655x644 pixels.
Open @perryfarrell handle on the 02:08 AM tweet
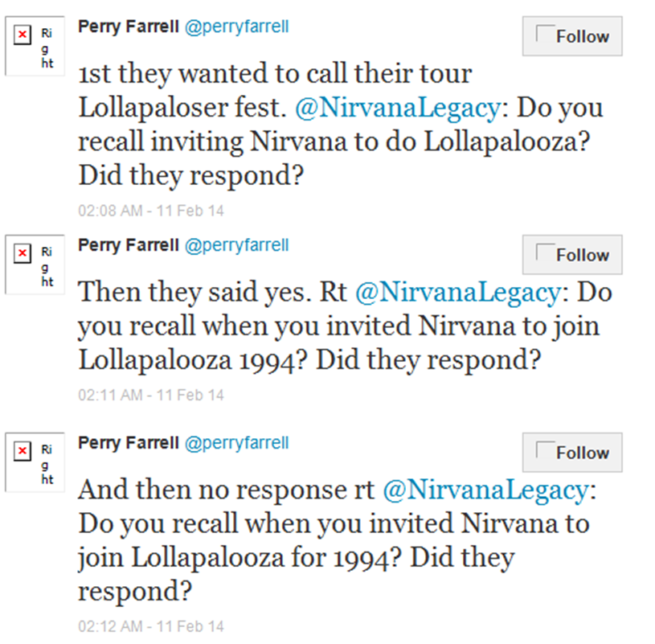tap(236, 27)
